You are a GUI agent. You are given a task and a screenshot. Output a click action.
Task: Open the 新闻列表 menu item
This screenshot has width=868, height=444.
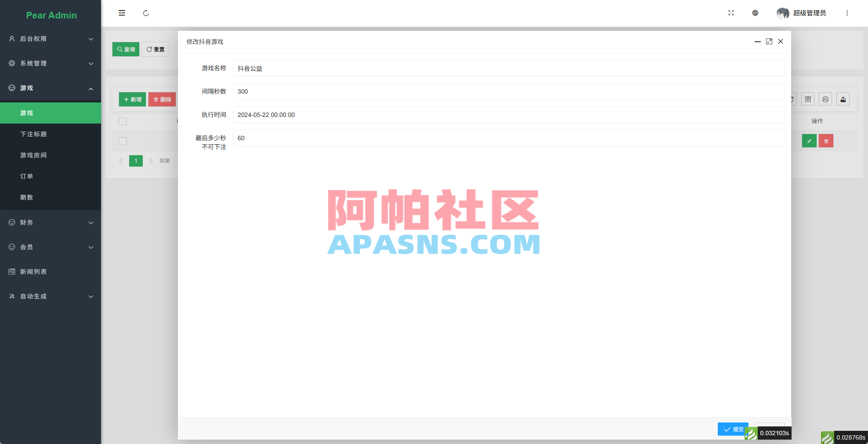click(x=51, y=272)
